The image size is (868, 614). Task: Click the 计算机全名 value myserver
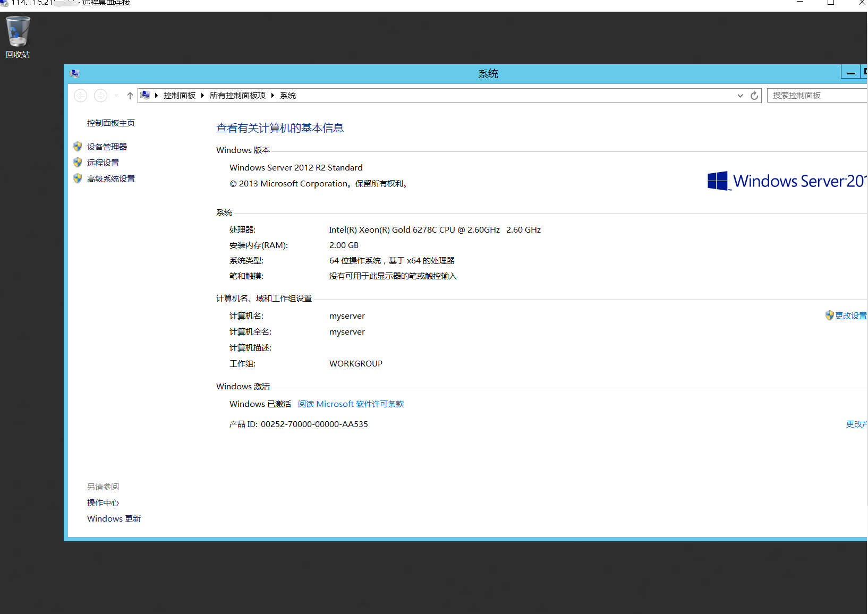[347, 332]
